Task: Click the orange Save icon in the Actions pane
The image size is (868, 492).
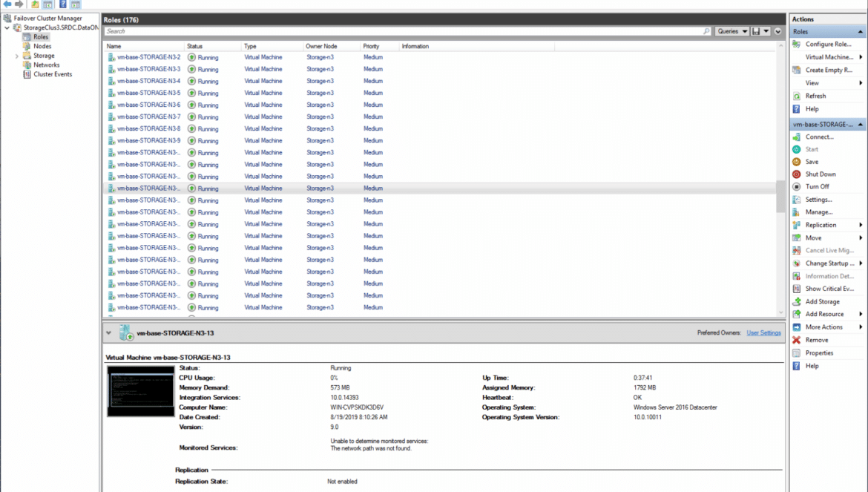Action: point(797,162)
